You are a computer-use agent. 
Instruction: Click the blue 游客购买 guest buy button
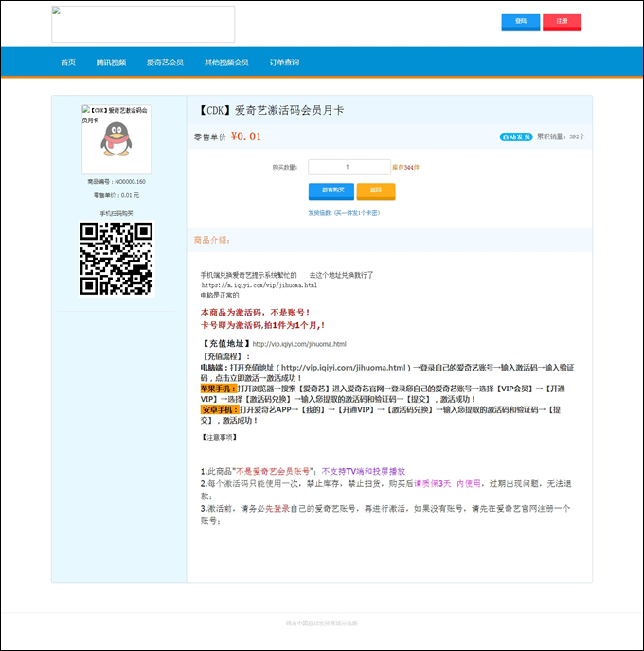click(331, 191)
